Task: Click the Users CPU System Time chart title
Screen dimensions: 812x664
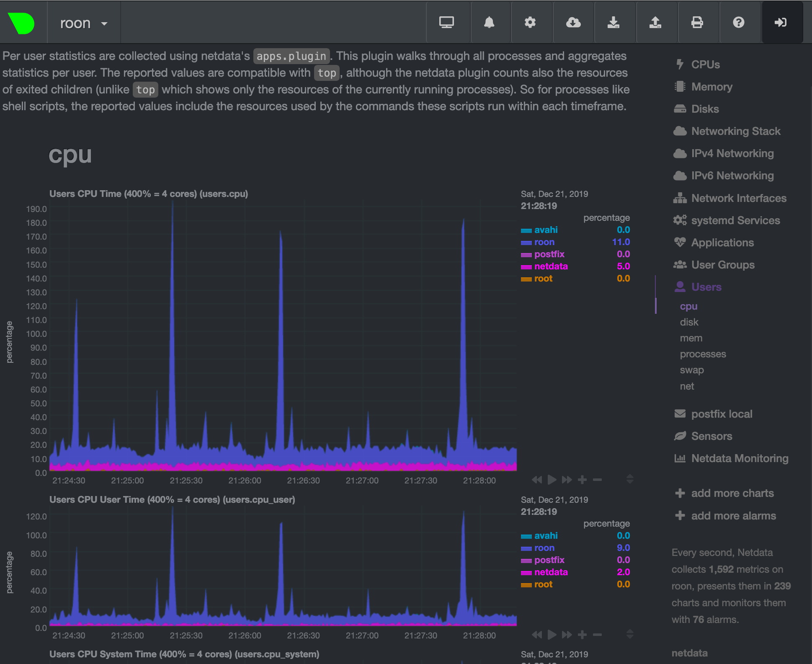Action: coord(184,654)
